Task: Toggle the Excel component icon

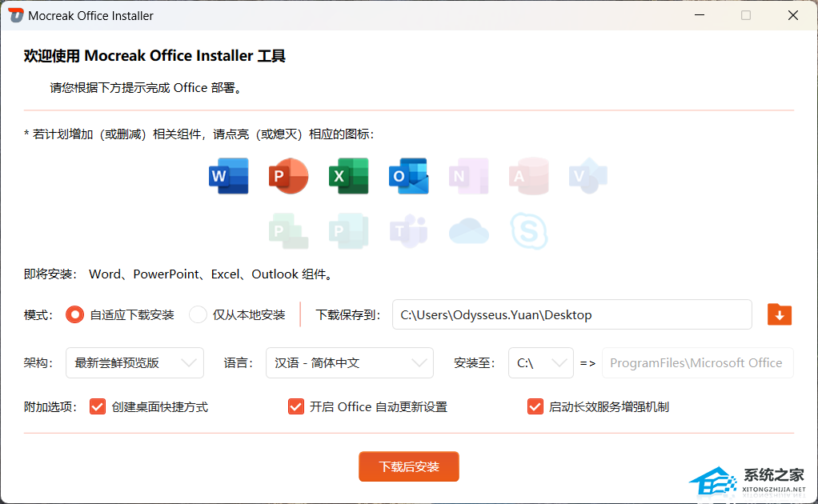Action: click(348, 176)
